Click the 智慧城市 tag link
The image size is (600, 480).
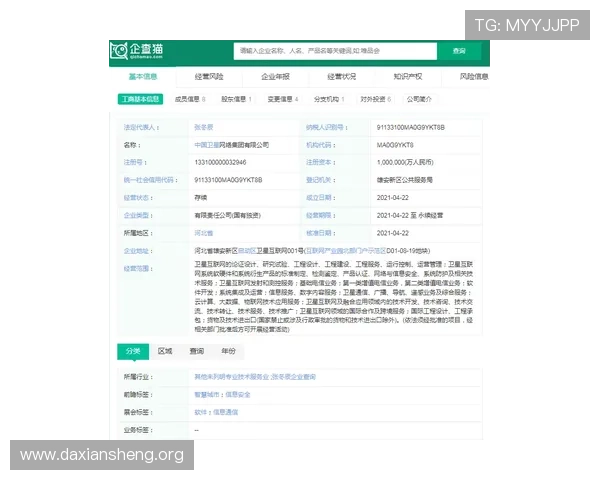point(207,395)
